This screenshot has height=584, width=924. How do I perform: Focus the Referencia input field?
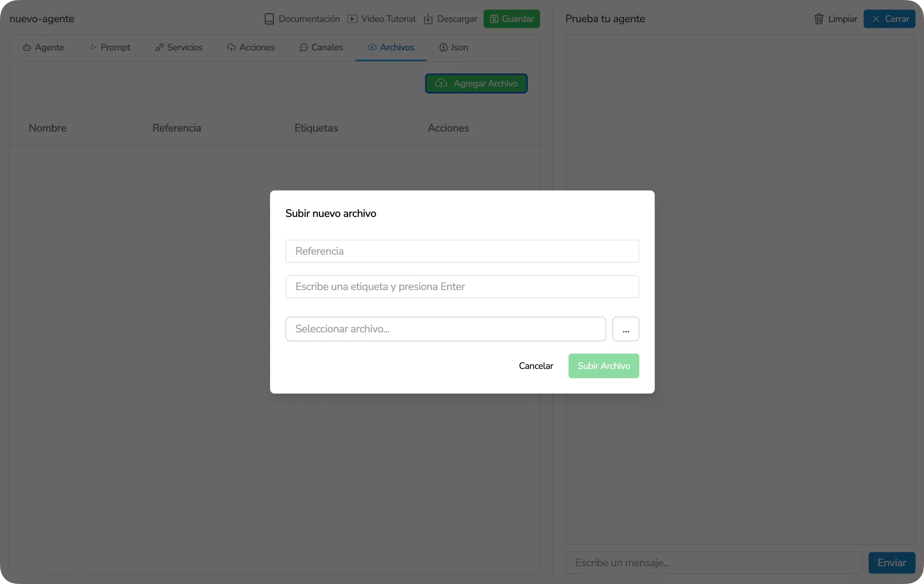pyautogui.click(x=462, y=251)
